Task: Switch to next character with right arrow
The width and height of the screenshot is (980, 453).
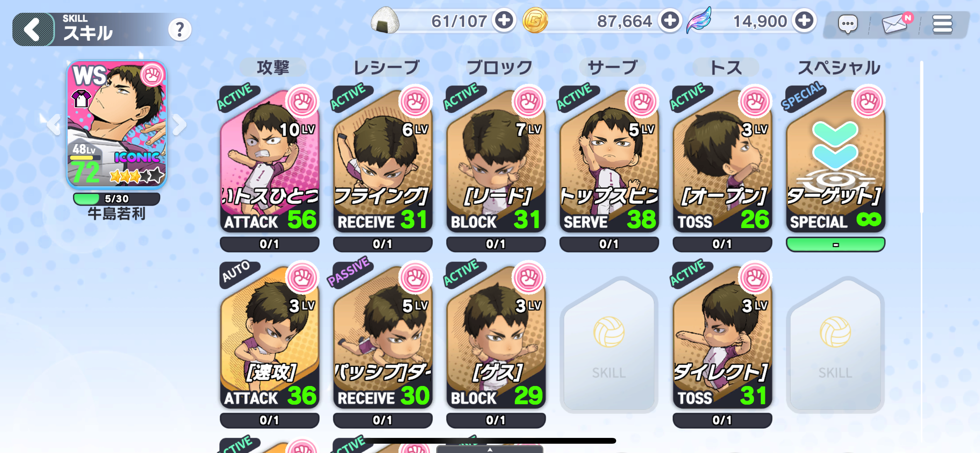Action: (x=179, y=125)
